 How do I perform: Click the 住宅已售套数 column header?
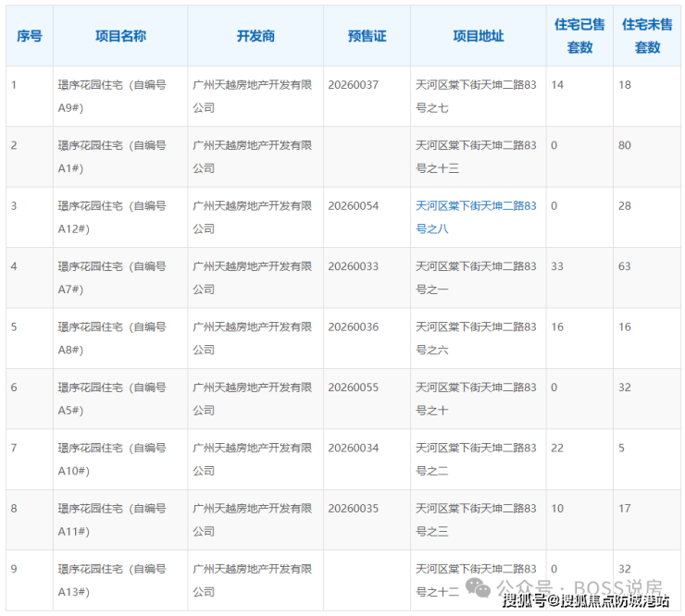pos(579,36)
